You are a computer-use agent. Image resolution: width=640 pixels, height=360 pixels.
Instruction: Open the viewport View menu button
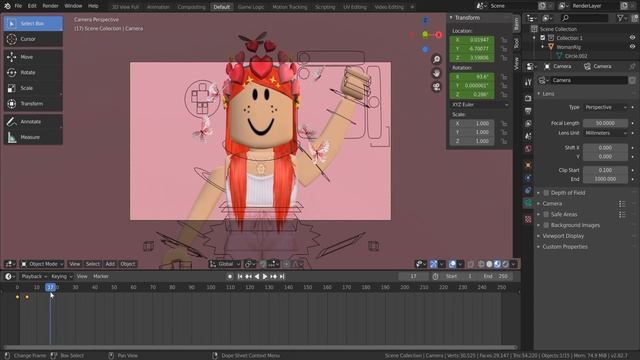pos(74,264)
